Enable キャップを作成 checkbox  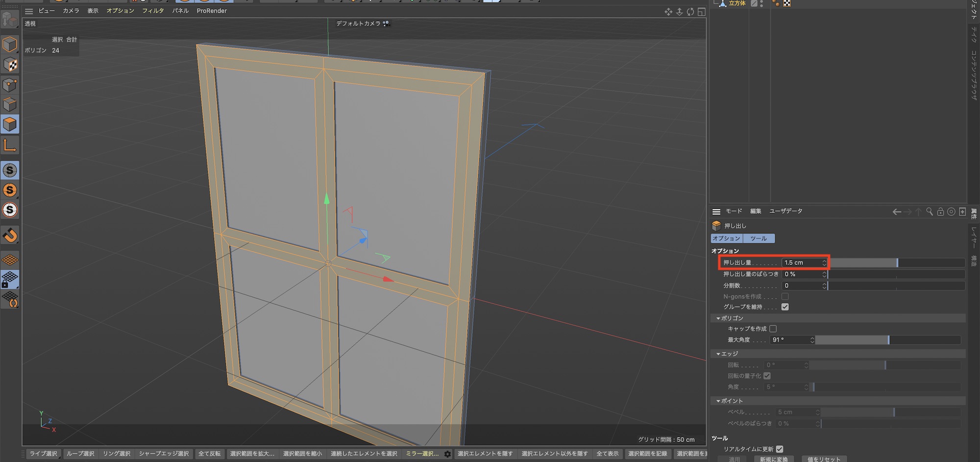coord(773,329)
